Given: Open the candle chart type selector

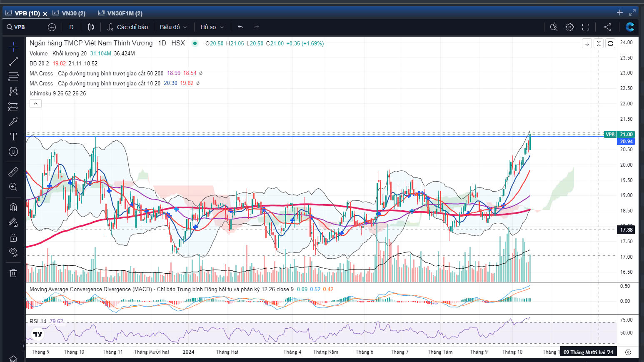Looking at the screenshot, I should point(91,27).
